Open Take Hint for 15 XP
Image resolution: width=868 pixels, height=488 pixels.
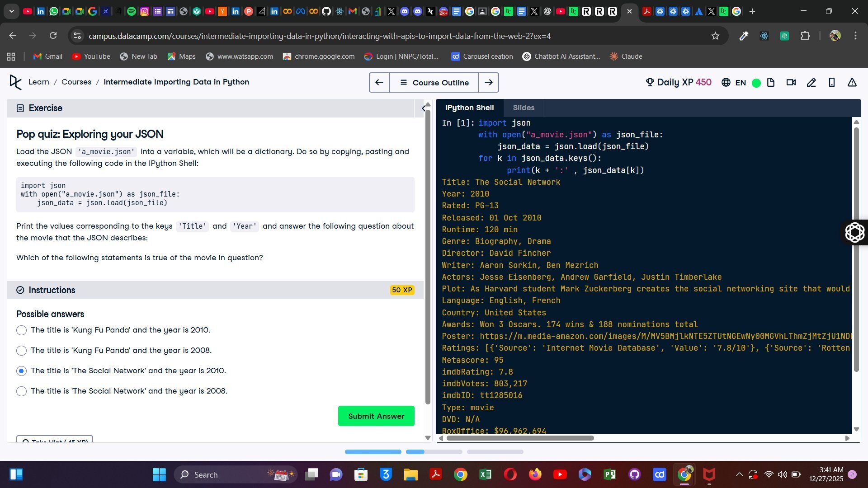click(x=54, y=441)
